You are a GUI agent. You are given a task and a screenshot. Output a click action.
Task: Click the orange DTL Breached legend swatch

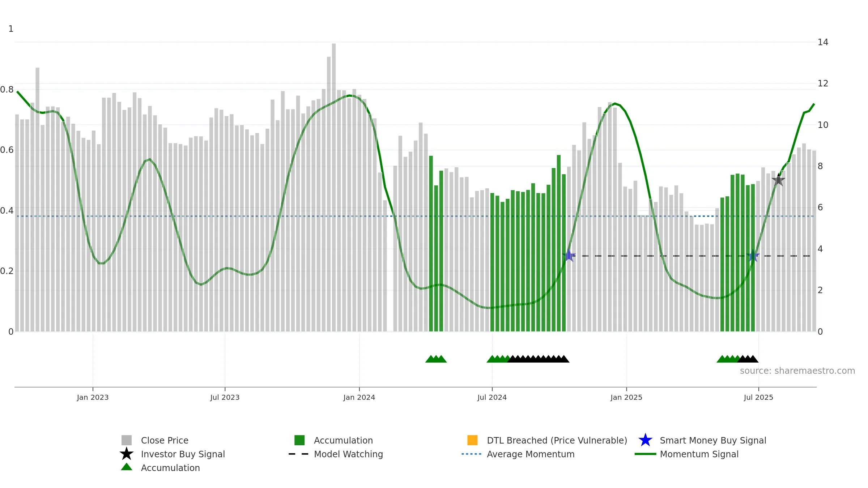pos(472,440)
